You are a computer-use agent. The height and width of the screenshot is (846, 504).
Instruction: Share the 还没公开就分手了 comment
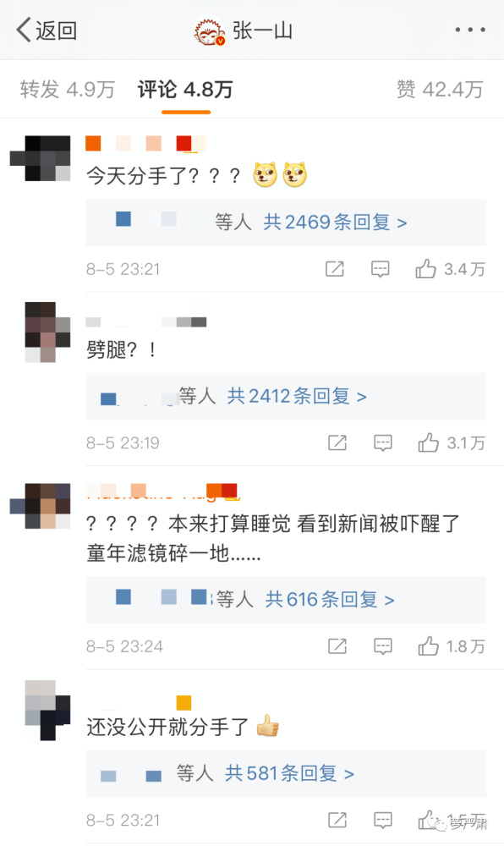pos(337,820)
